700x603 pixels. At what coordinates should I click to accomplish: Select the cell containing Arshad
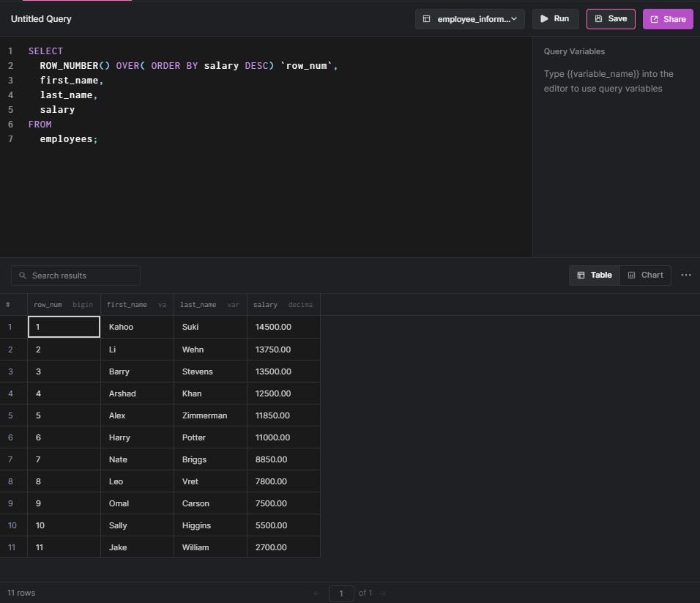click(x=137, y=393)
